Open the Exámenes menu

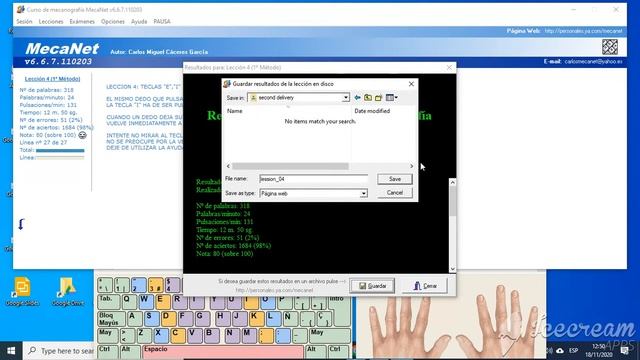(82, 22)
